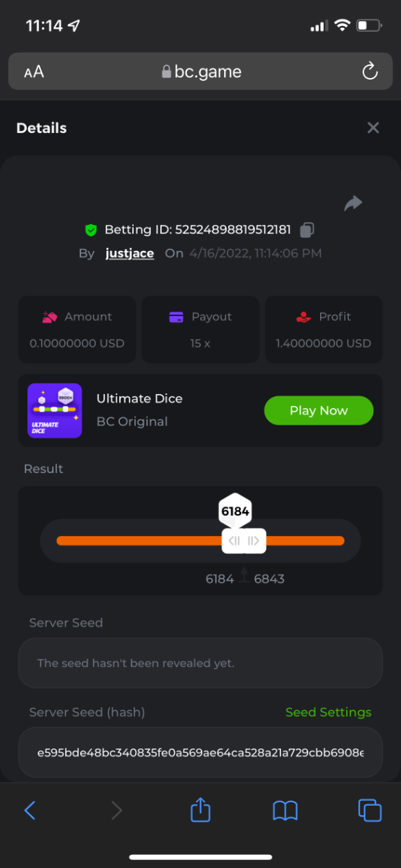Tap the share arrow icon
The width and height of the screenshot is (401, 868).
[x=353, y=204]
